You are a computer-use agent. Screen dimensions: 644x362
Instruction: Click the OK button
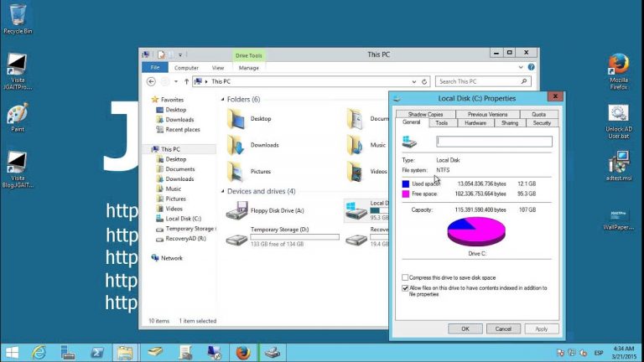tap(465, 328)
